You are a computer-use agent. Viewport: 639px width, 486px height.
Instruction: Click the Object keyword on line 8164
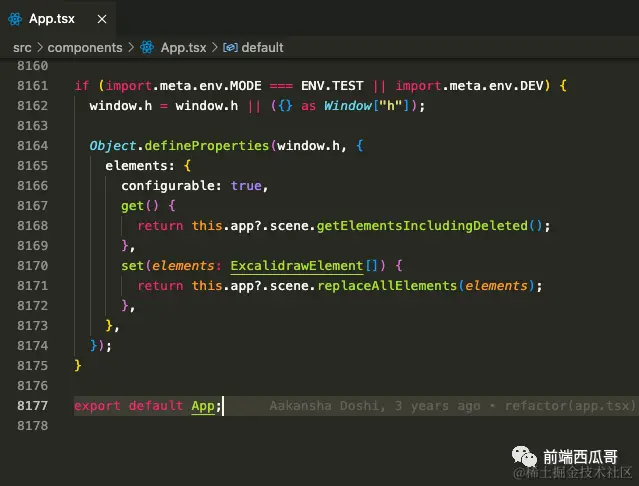(112, 146)
